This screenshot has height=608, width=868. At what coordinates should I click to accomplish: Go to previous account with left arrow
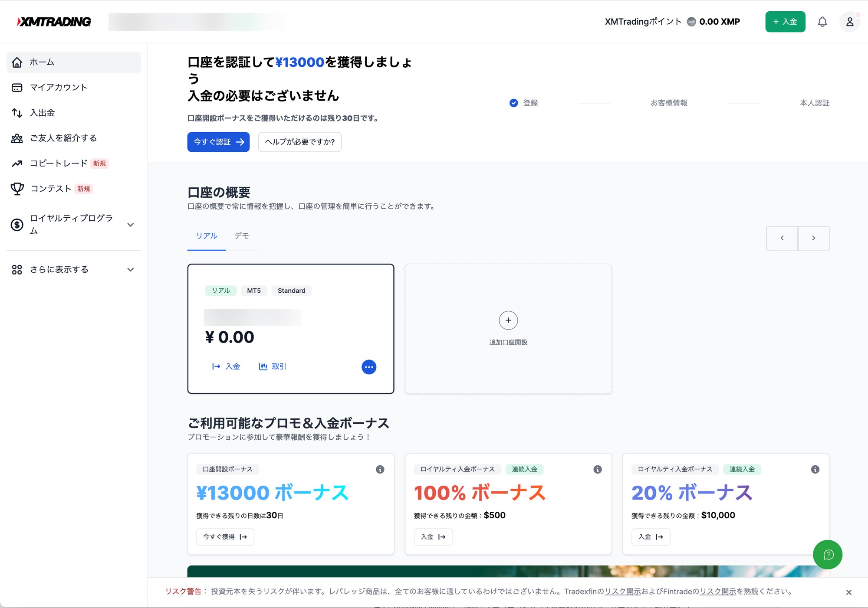782,238
